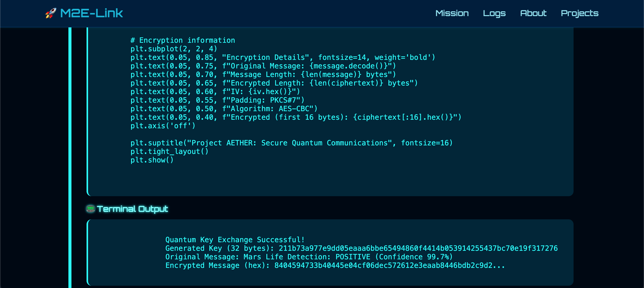
Task: Click the plt.tight_layout() code line
Action: [x=169, y=151]
